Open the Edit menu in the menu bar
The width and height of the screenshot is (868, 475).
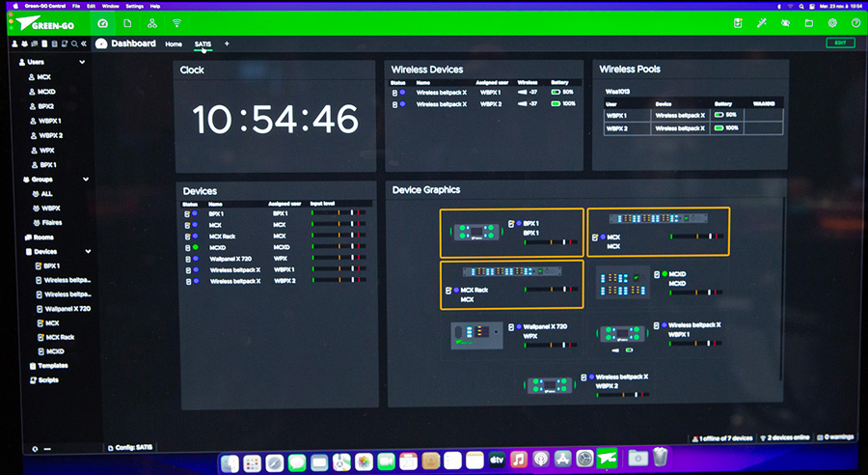91,6
